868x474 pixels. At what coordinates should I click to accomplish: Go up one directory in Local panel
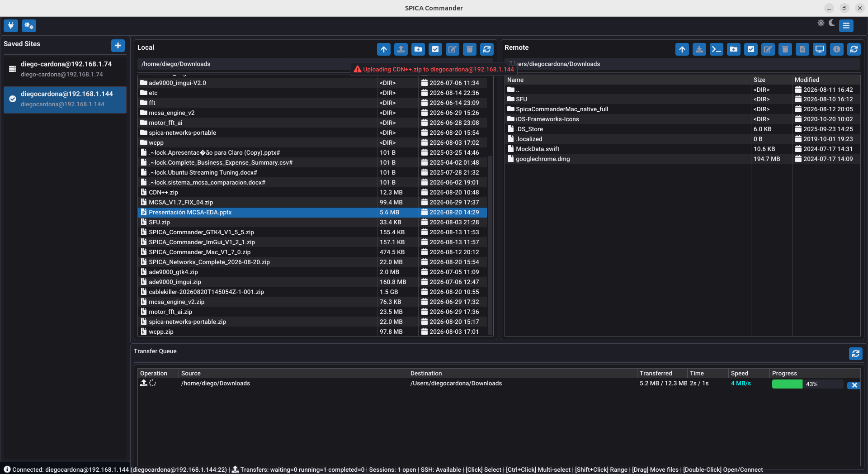point(384,49)
